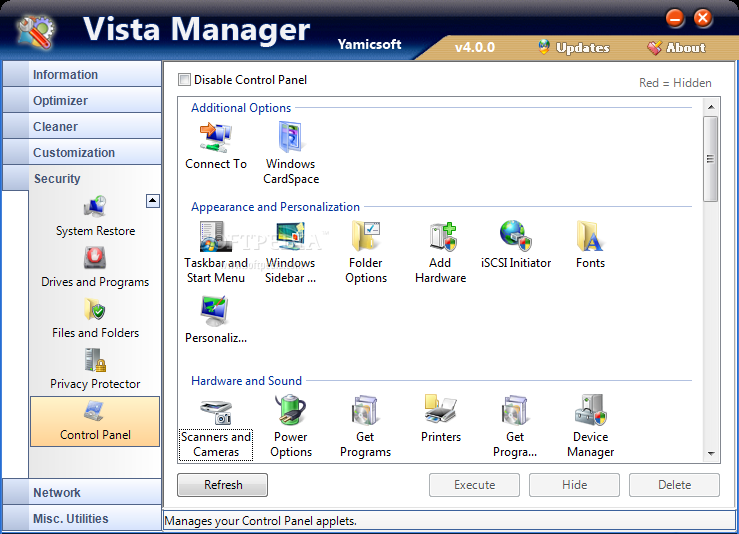This screenshot has height=534, width=739.
Task: Select the Add Hardware applet
Action: click(x=441, y=253)
